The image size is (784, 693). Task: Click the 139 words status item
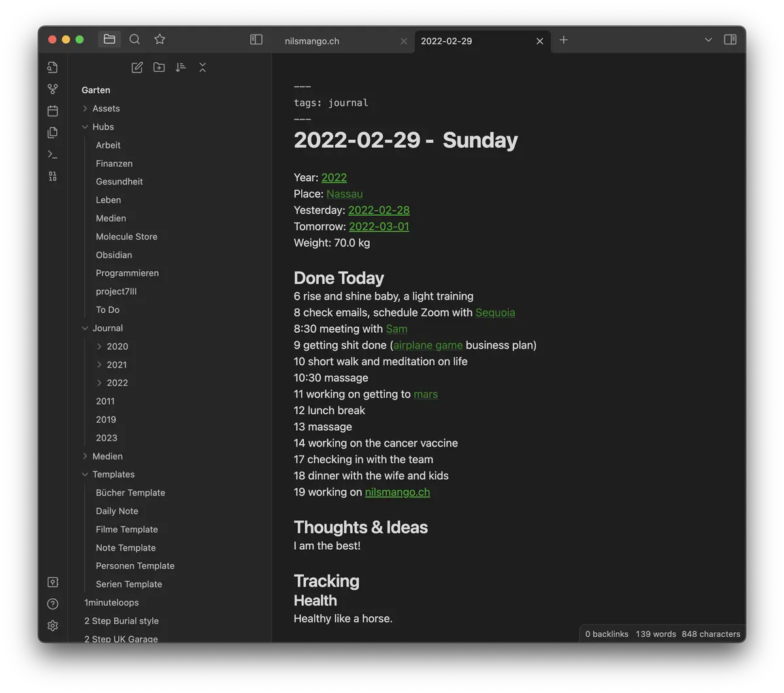[656, 634]
